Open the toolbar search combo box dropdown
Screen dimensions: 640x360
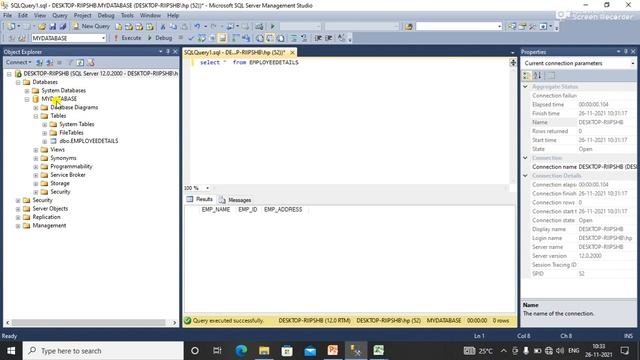click(x=499, y=27)
